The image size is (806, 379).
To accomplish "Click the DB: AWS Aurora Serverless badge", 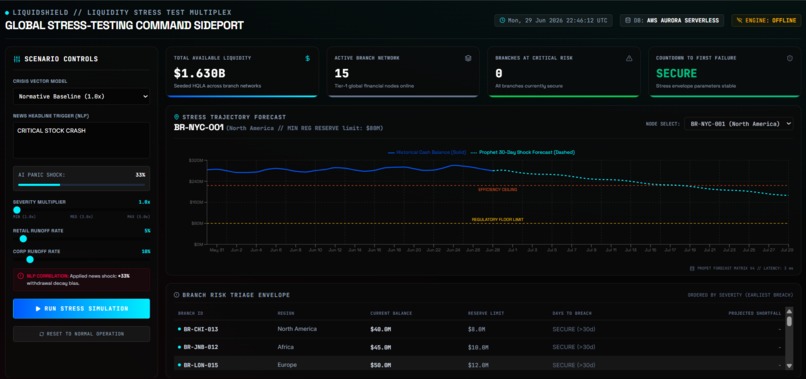I will tap(672, 21).
